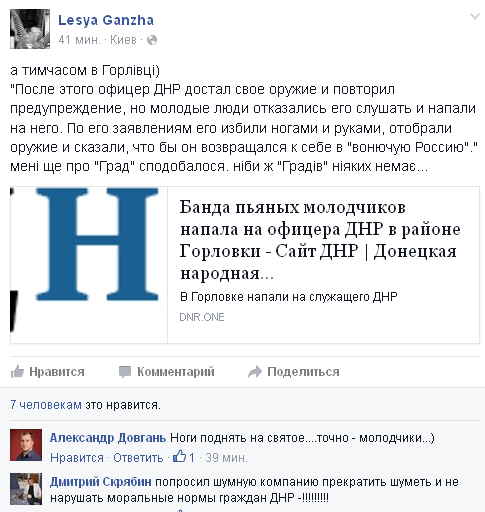Open the article headline Банда пьяных молодчиков
The height and width of the screenshot is (512, 485).
coord(320,240)
